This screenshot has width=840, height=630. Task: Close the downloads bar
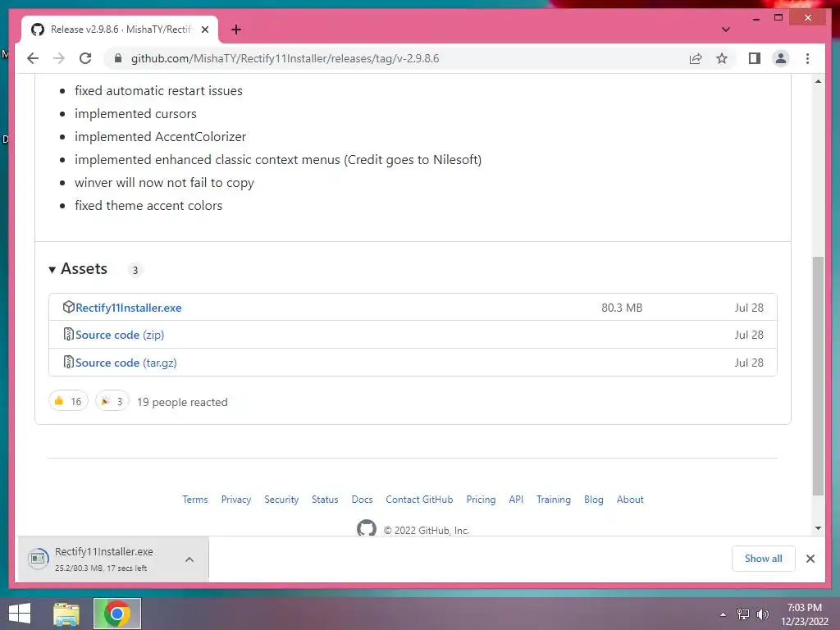pos(810,559)
